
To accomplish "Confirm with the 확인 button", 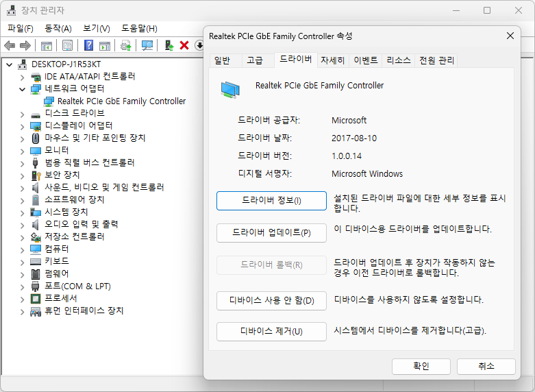I will coord(421,366).
